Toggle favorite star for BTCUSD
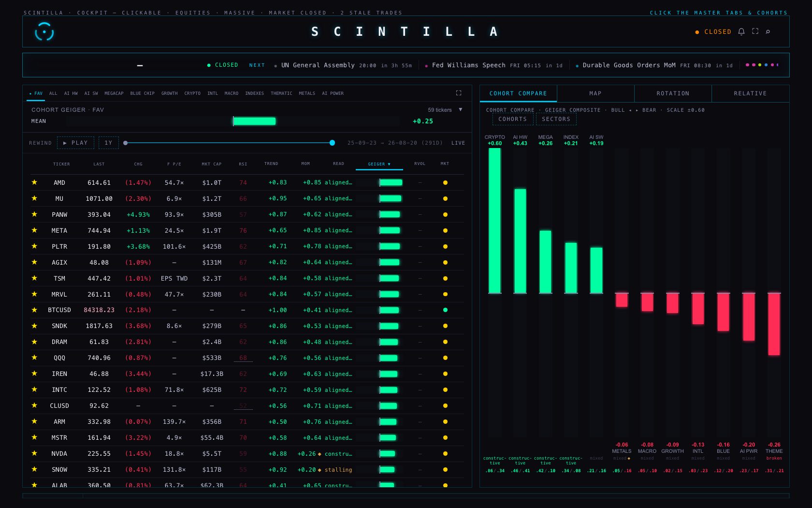 pos(34,310)
